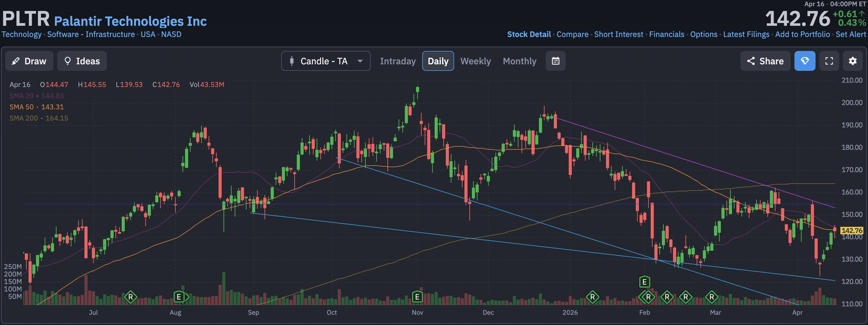Click the R marker near July
The width and height of the screenshot is (868, 325).
click(x=130, y=297)
